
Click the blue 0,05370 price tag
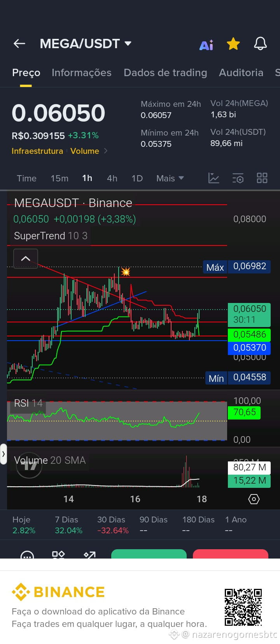249,348
